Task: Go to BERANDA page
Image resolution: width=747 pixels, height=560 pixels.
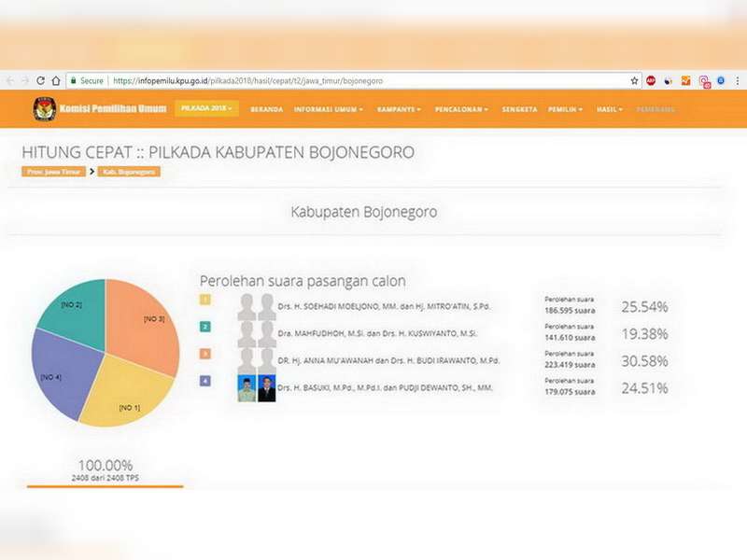Action: point(266,109)
